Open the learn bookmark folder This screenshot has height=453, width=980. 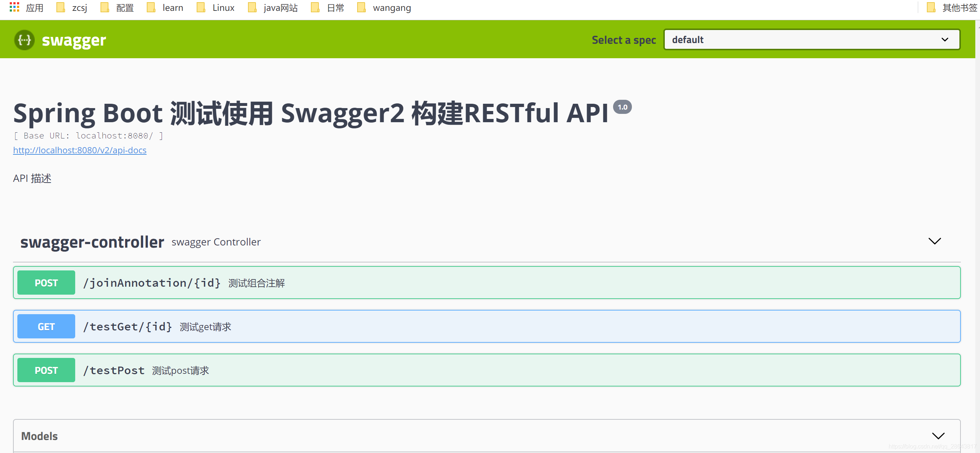pyautogui.click(x=165, y=8)
